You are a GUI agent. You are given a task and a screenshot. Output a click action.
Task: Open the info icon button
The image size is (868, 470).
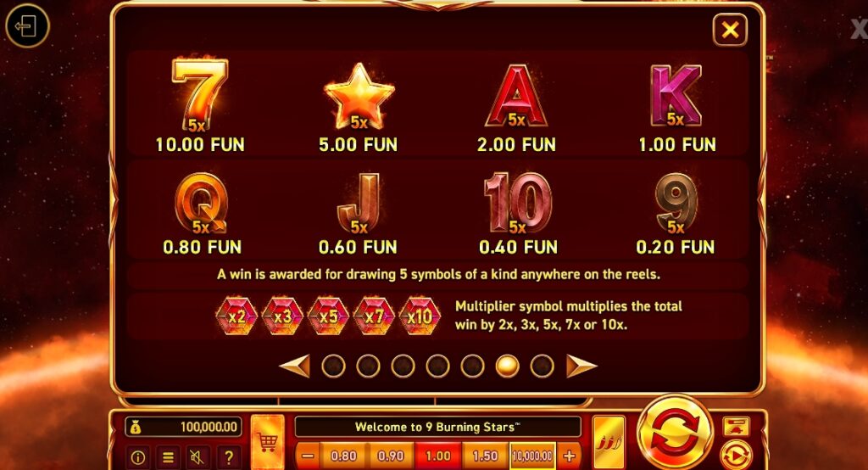138,456
